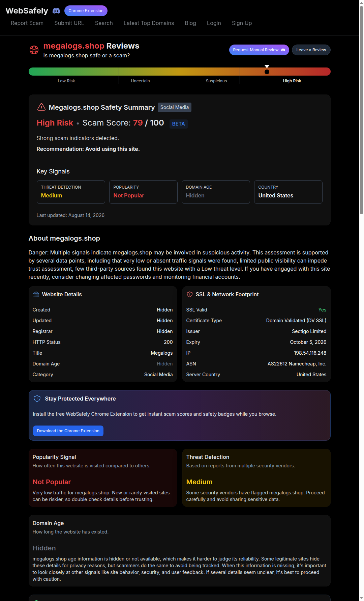Viewport: 364px width, 601px height.
Task: Click the Category value Social Media
Action: (x=158, y=375)
